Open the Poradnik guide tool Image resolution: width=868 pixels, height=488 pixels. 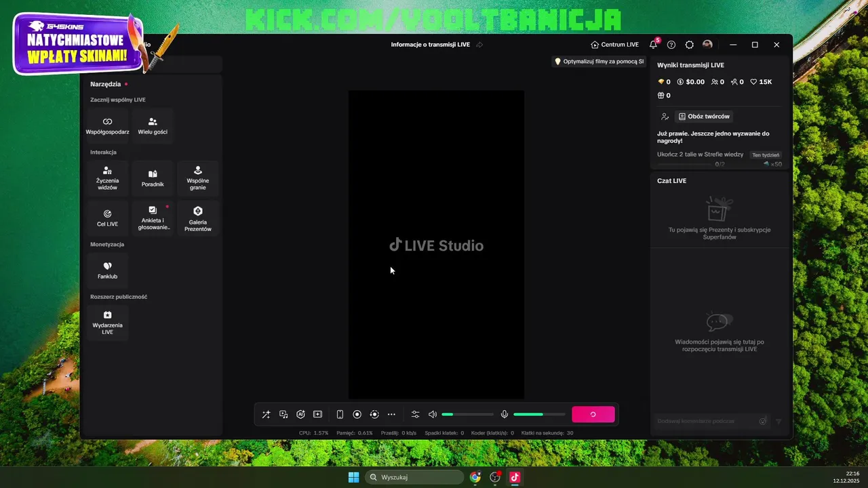(153, 179)
